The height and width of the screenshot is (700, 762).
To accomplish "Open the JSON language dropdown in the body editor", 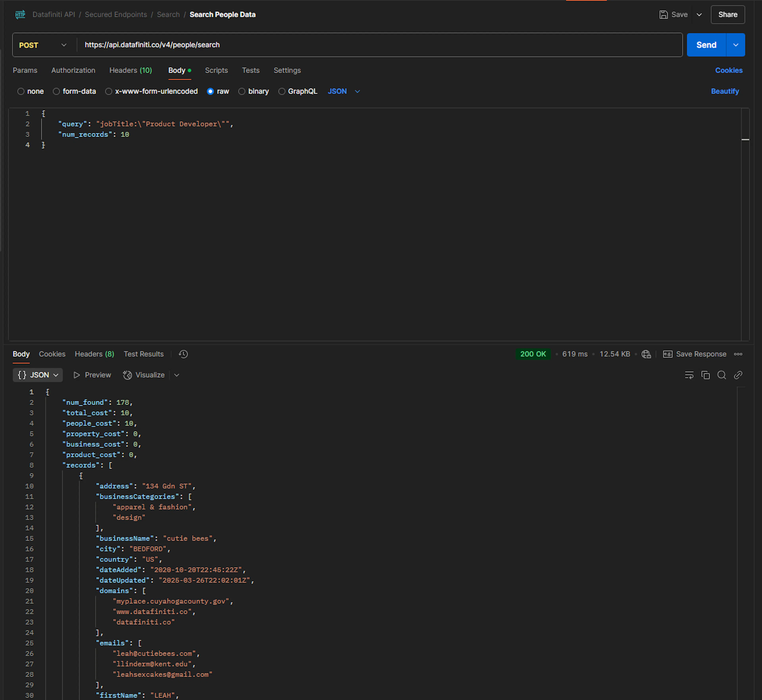I will [x=343, y=91].
